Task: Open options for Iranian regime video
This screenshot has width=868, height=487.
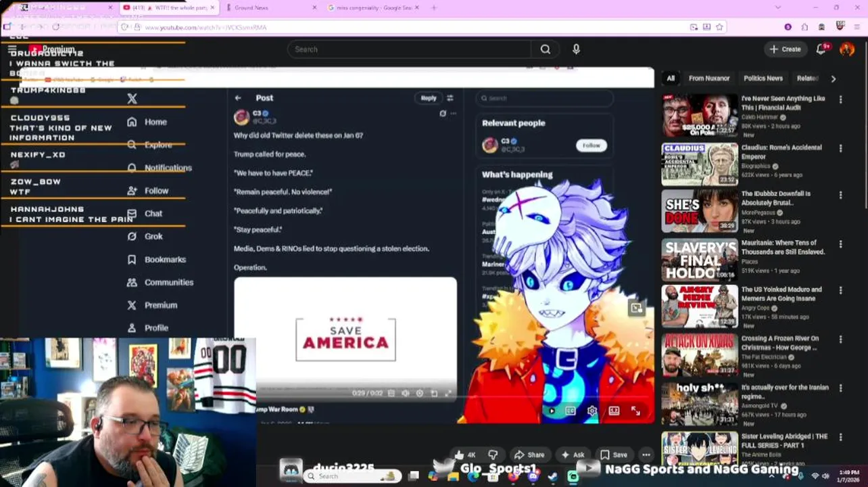Action: (x=840, y=388)
